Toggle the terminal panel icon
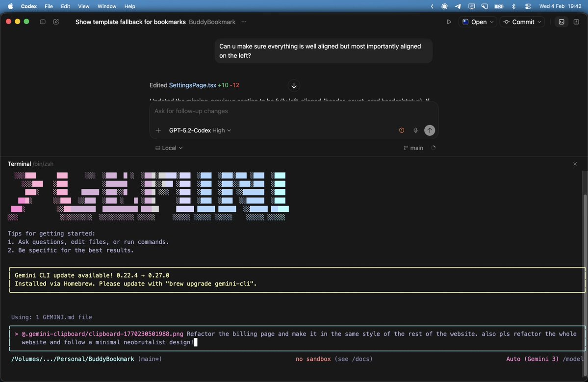The image size is (588, 382). tap(562, 22)
